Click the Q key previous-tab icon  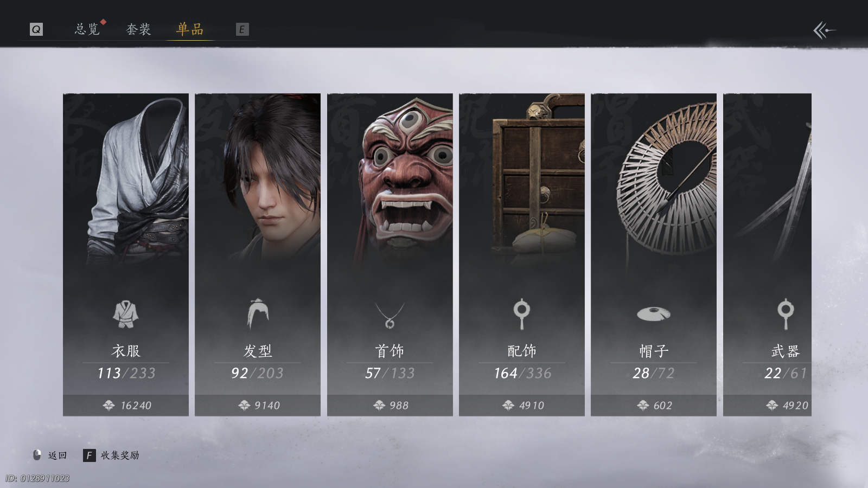pyautogui.click(x=36, y=29)
